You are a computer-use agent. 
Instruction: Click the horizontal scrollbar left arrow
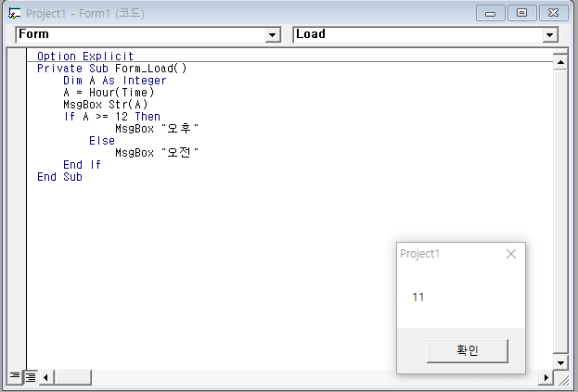(x=45, y=377)
